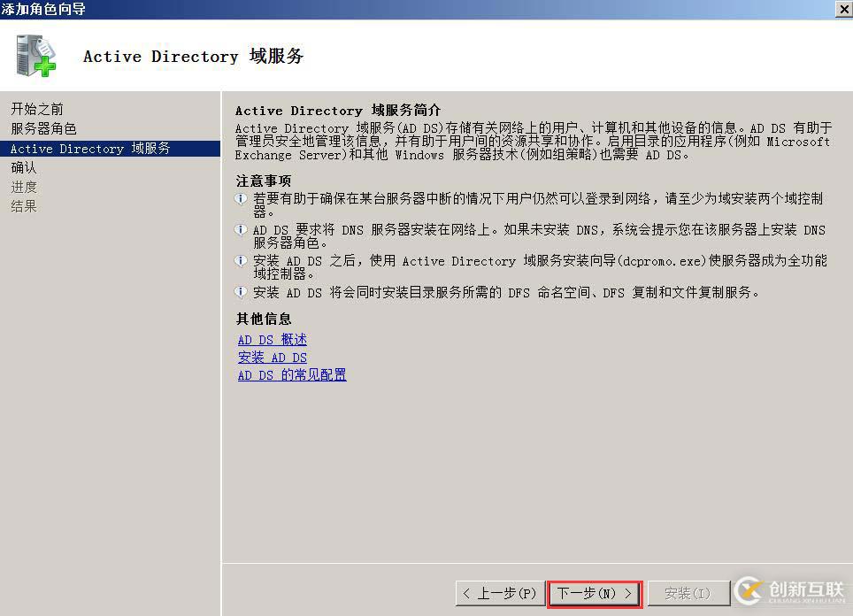Open the AD DS 概述 link
The image size is (853, 616).
coord(272,340)
